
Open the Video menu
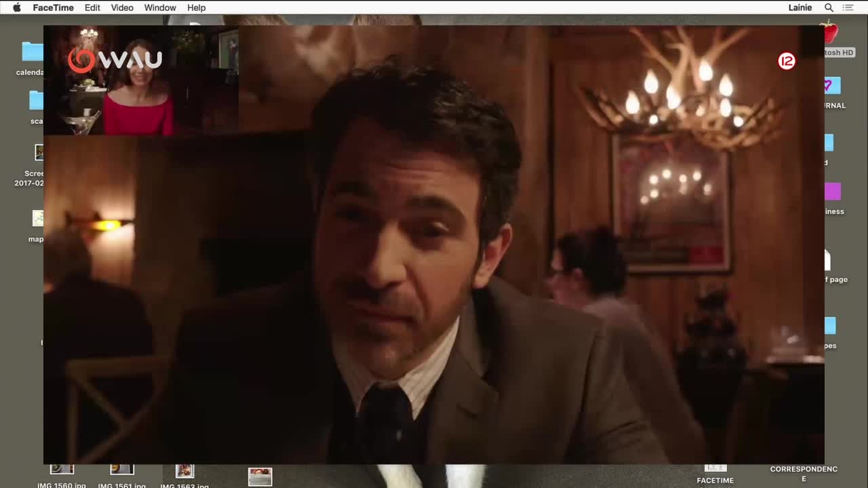(122, 7)
